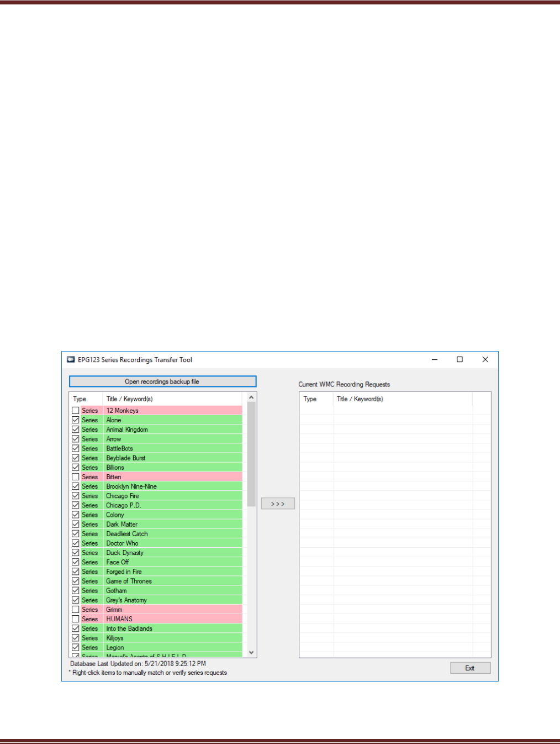This screenshot has height=744, width=560.
Task: Select the Chicago P.D. row title
Action: pyautogui.click(x=124, y=505)
